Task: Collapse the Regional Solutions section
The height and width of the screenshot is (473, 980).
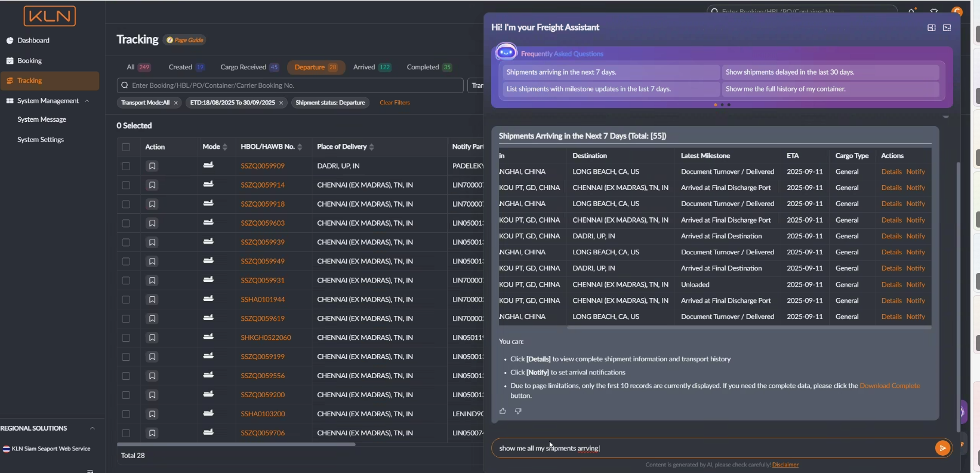Action: pyautogui.click(x=93, y=428)
